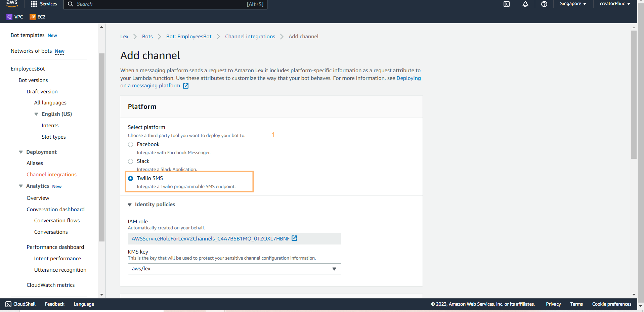Click the Lex breadcrumb link
Screen dimensions: 644x312
point(124,37)
